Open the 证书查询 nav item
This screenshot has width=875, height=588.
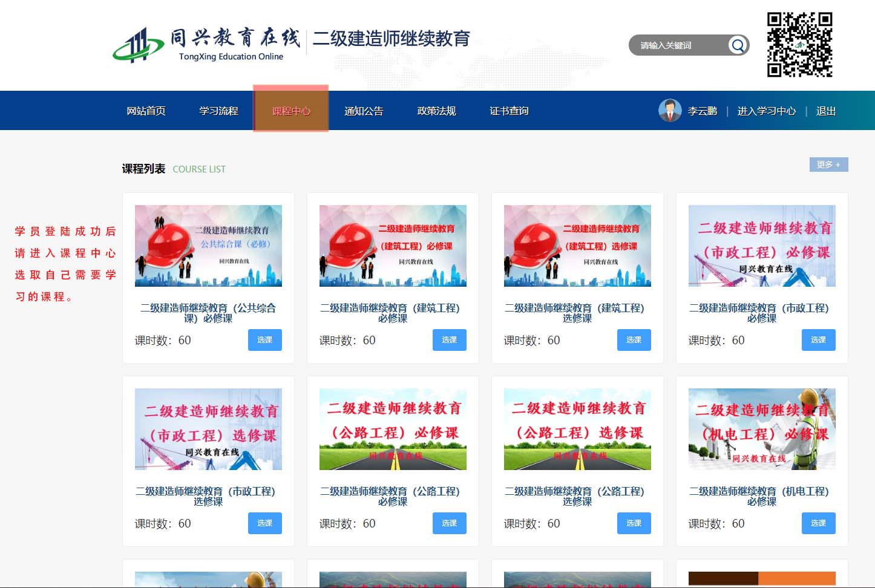pyautogui.click(x=509, y=111)
